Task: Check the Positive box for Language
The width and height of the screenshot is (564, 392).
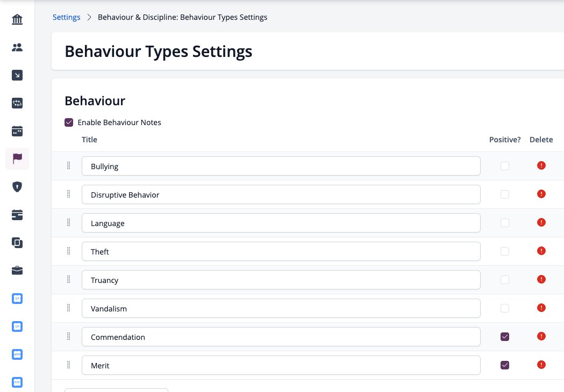Action: tap(505, 223)
